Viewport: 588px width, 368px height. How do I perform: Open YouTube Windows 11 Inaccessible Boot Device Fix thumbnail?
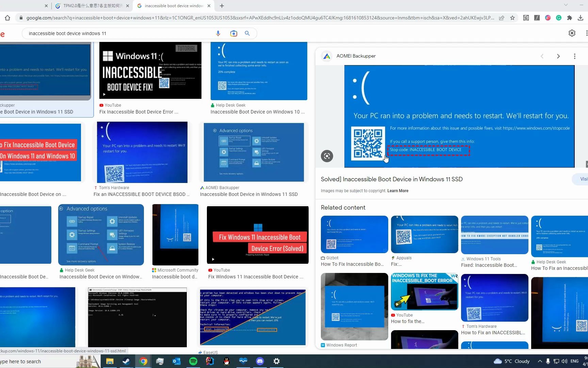pos(150,71)
